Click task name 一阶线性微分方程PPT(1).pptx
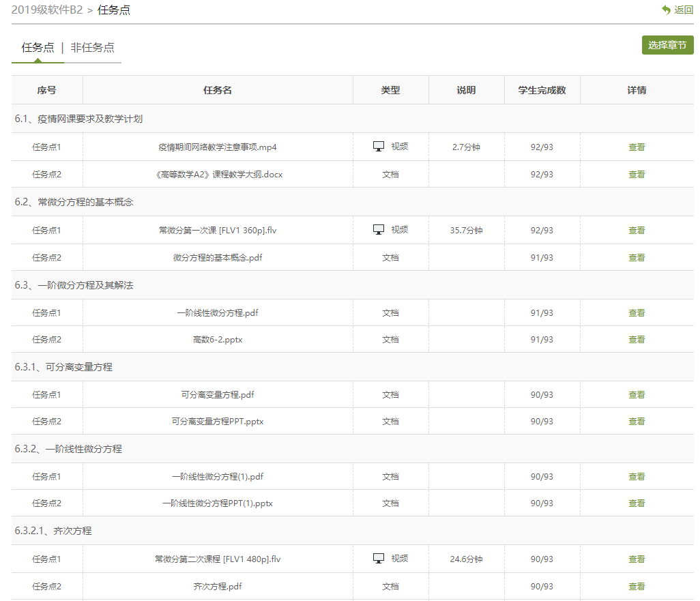The width and height of the screenshot is (700, 601). (218, 503)
